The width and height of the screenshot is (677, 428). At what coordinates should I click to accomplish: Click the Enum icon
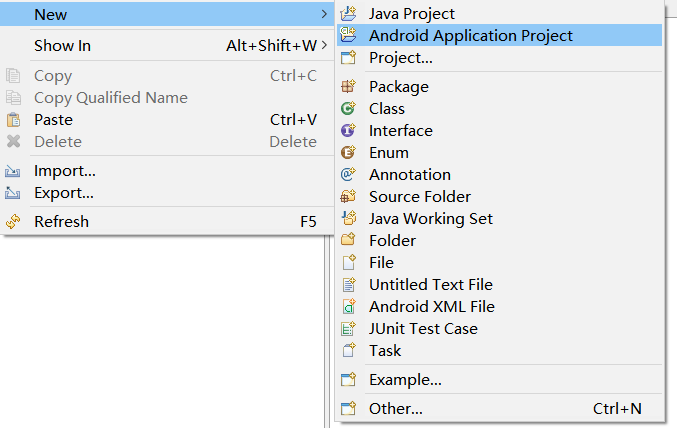click(348, 153)
